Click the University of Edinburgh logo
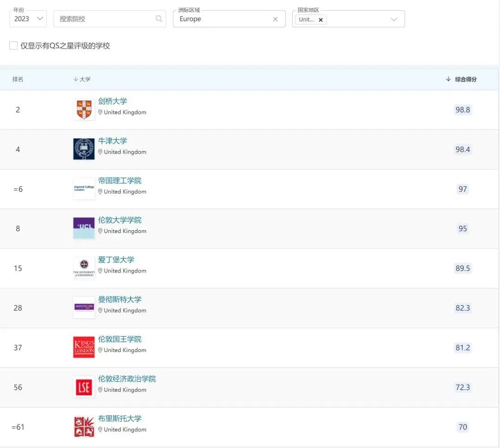The image size is (500, 448). pos(84,268)
